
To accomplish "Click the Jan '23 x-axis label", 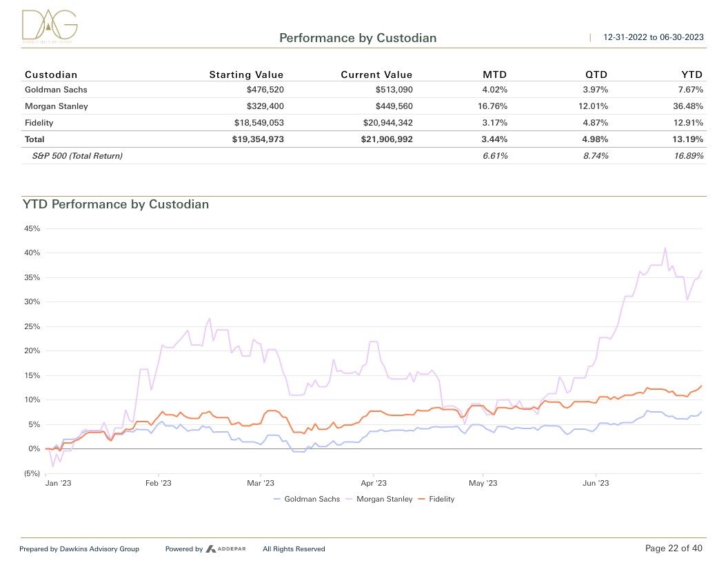I will (58, 483).
